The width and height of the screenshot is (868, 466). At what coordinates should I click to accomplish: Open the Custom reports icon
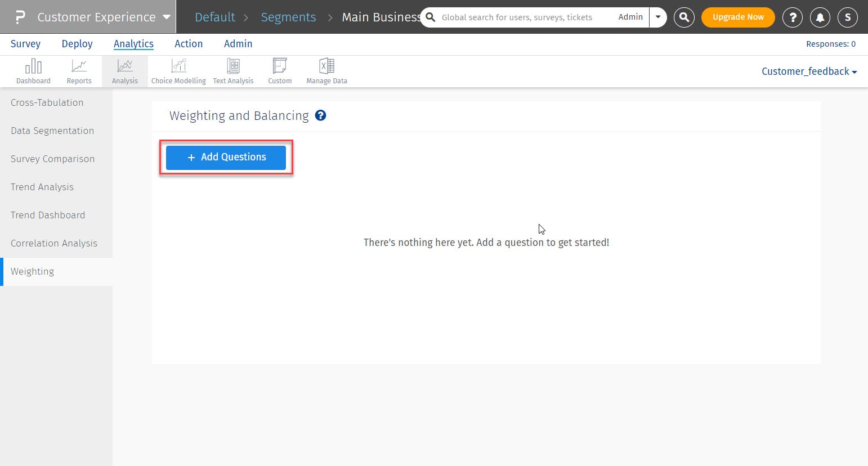(x=280, y=71)
